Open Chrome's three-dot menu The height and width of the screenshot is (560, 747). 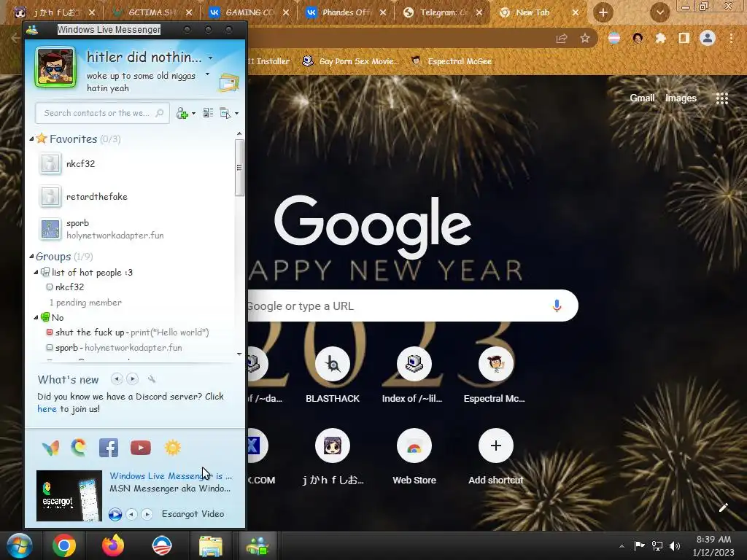pyautogui.click(x=731, y=38)
